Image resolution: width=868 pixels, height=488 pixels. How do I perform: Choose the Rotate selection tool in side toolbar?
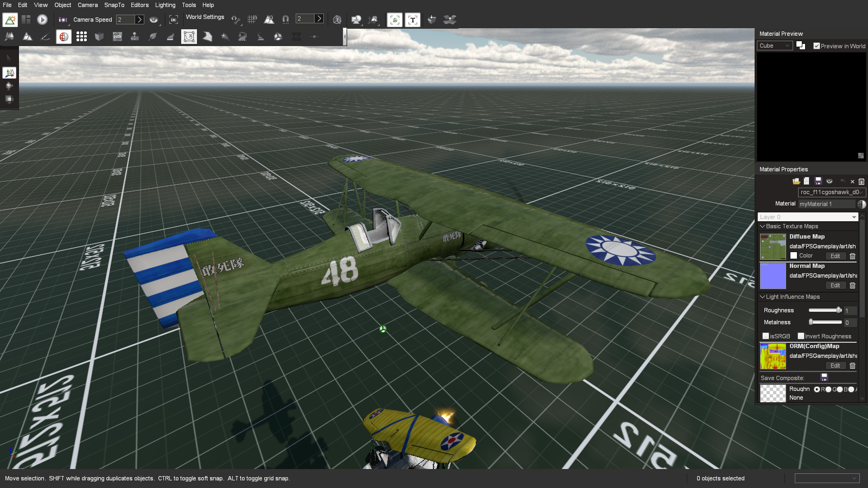click(x=9, y=86)
